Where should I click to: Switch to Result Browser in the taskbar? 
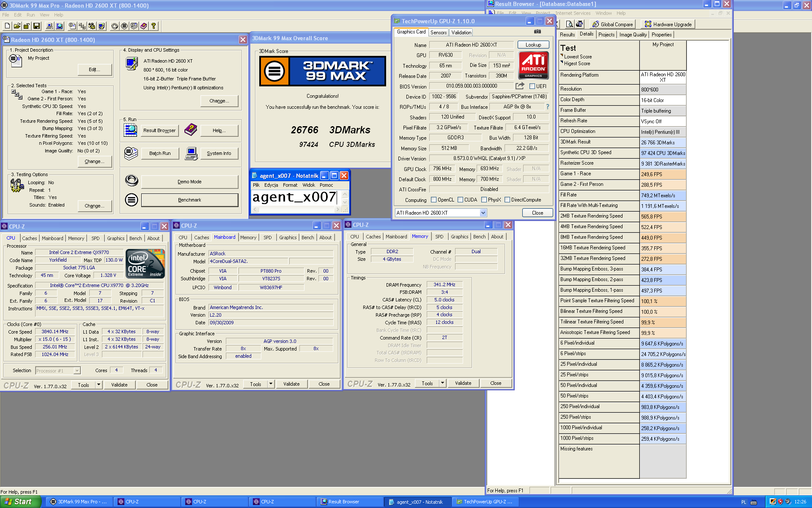[349, 502]
